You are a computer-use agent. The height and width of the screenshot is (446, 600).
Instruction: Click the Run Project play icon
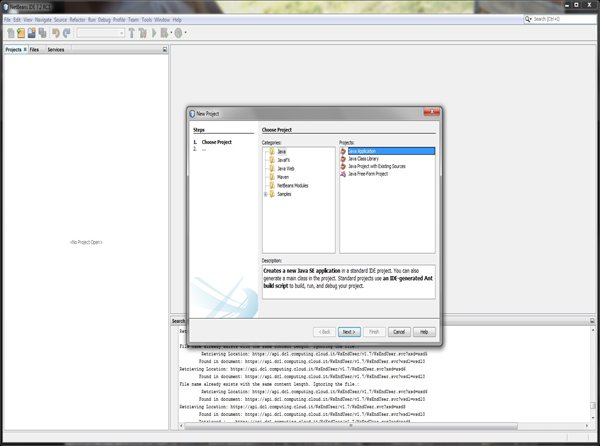[x=154, y=33]
